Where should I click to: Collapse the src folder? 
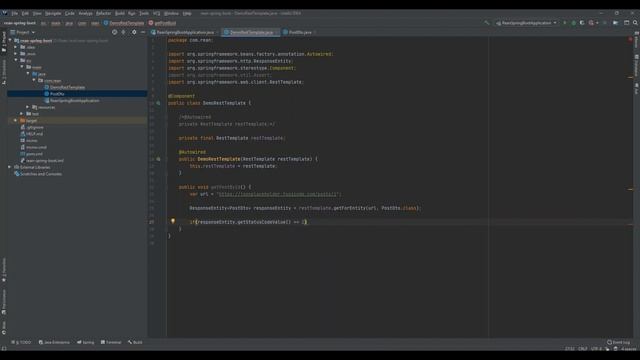tap(16, 60)
